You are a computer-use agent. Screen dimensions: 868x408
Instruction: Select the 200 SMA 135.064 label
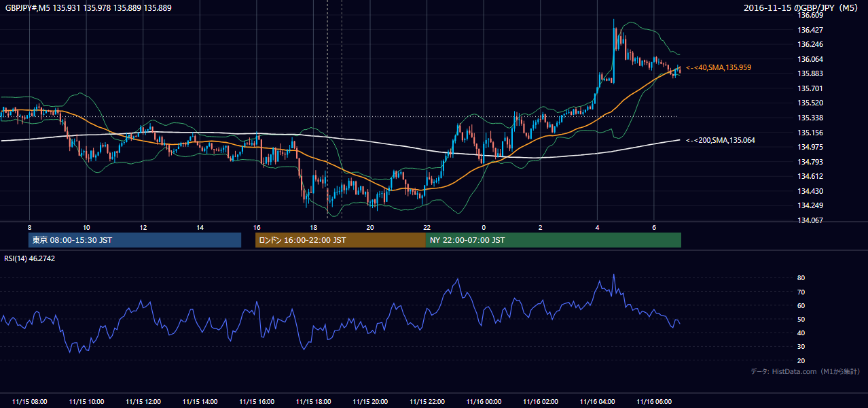click(721, 141)
